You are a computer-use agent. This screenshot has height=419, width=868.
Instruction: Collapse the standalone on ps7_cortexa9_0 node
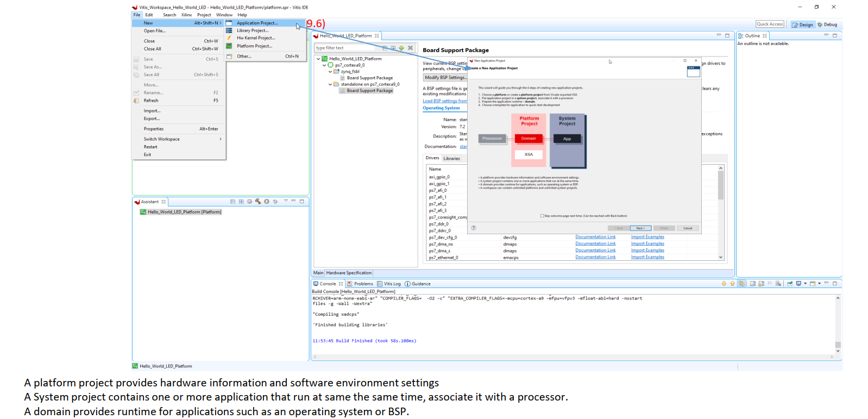click(330, 84)
